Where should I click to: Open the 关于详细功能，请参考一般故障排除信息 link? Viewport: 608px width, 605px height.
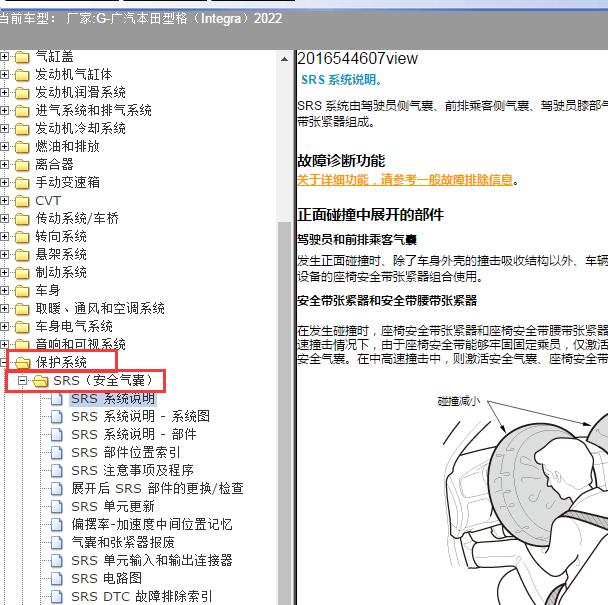pyautogui.click(x=405, y=180)
